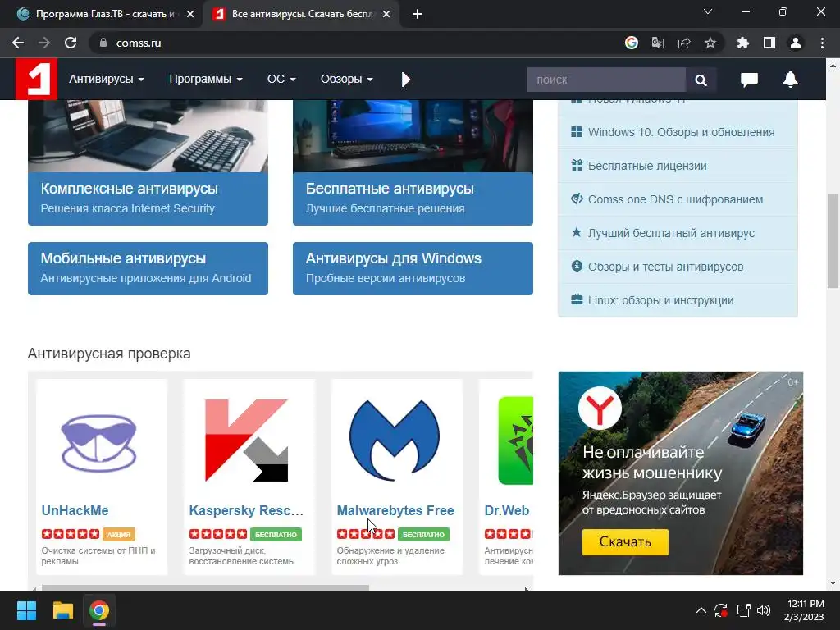Open the Windows Start button

click(x=26, y=610)
